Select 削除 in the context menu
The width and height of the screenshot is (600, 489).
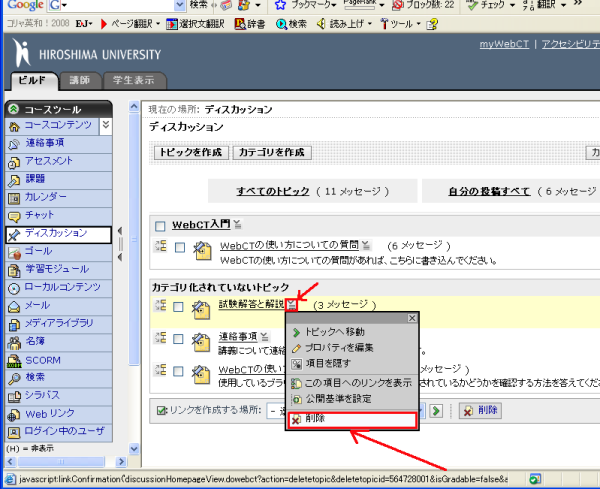352,420
